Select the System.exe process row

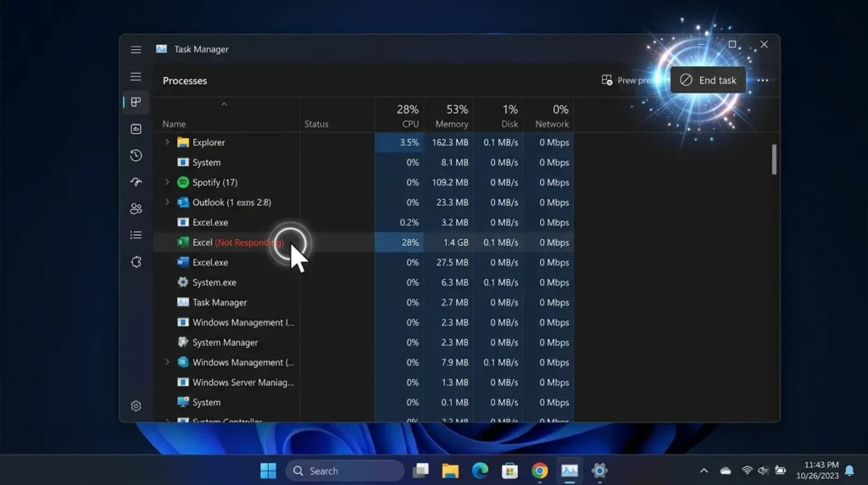[x=363, y=282]
